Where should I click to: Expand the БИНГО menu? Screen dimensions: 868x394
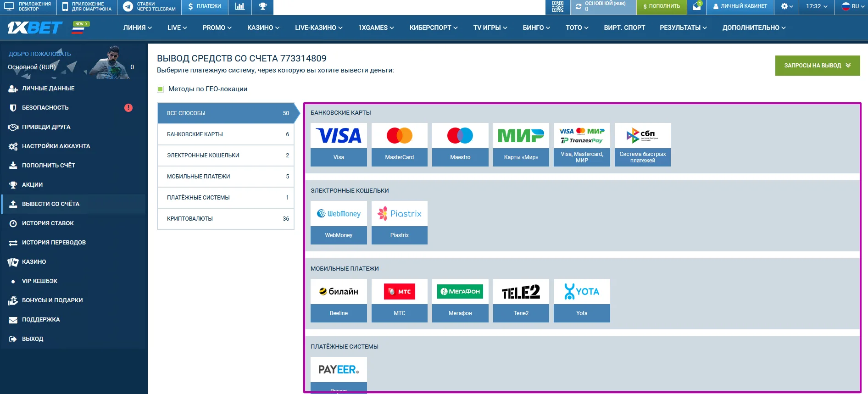[x=536, y=28]
